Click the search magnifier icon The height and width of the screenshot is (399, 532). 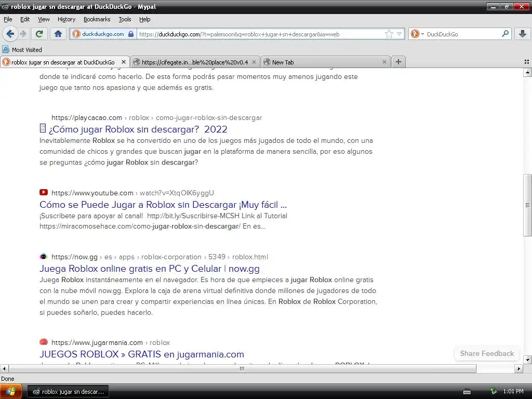click(505, 34)
